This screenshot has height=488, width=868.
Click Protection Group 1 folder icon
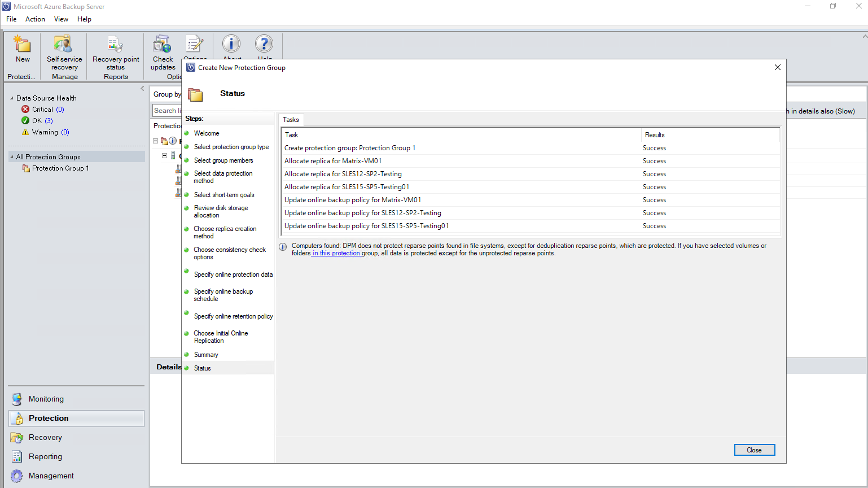[26, 168]
